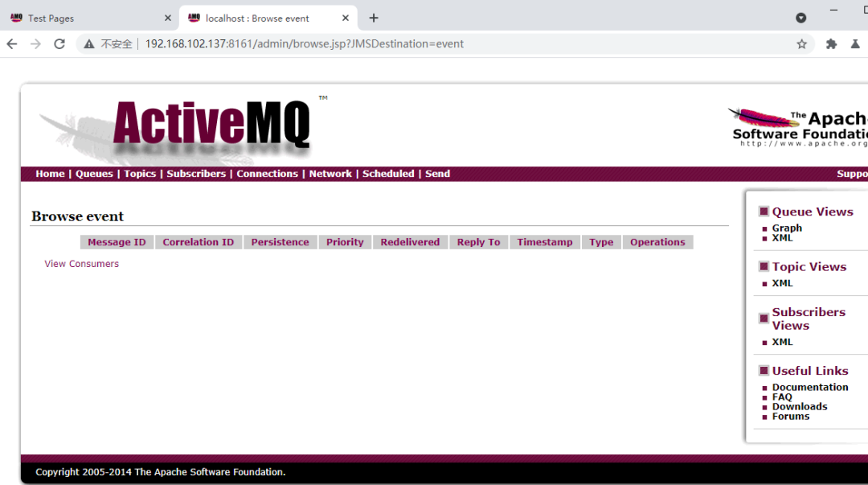Click the profile icon next to extensions

click(x=855, y=43)
